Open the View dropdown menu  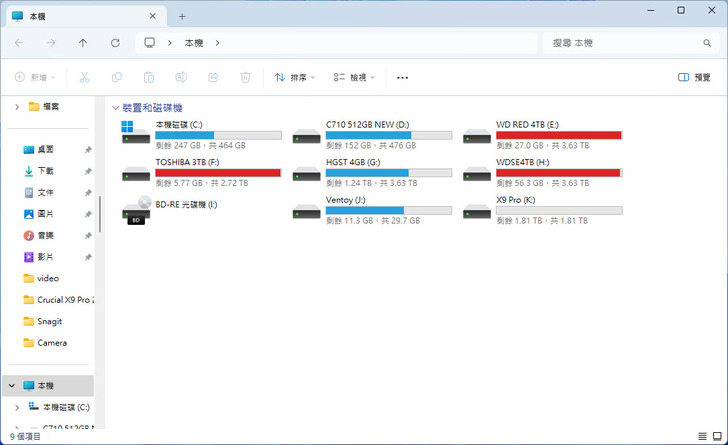pyautogui.click(x=354, y=77)
